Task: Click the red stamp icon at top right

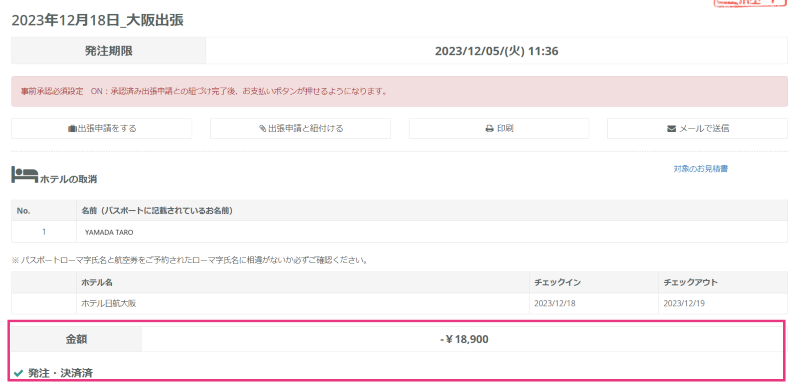Action: [x=749, y=3]
